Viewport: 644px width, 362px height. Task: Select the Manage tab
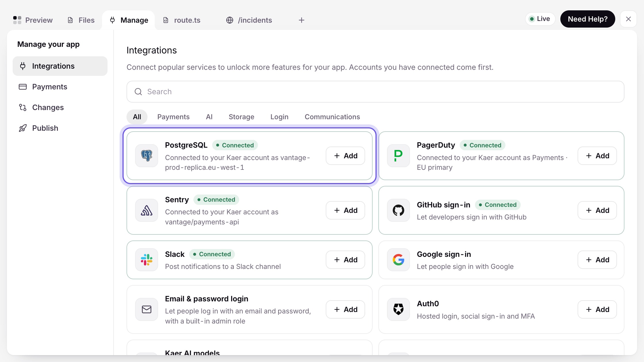point(129,20)
